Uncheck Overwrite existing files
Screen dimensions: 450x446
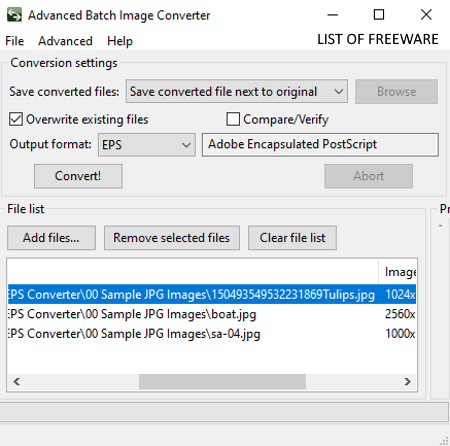pyautogui.click(x=16, y=119)
